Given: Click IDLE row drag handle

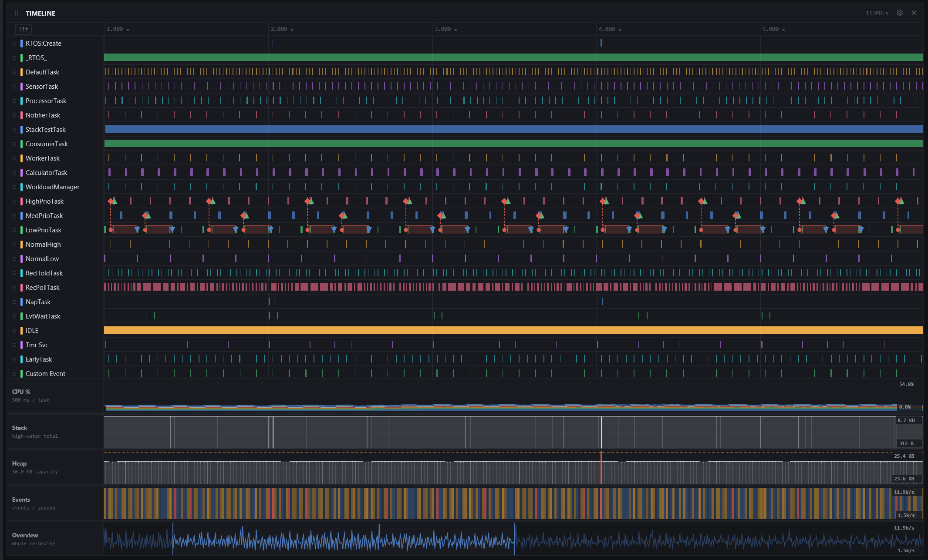Looking at the screenshot, I should point(14,331).
